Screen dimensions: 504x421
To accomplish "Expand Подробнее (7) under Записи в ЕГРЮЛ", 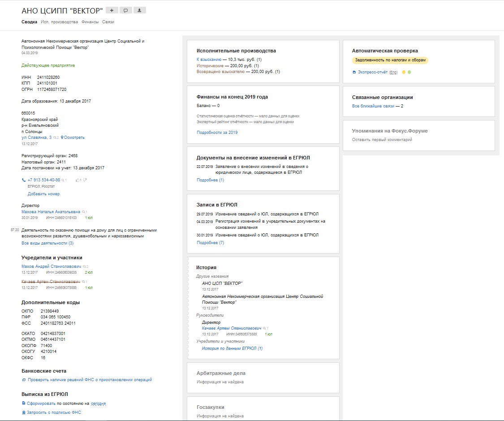I will pos(210,243).
